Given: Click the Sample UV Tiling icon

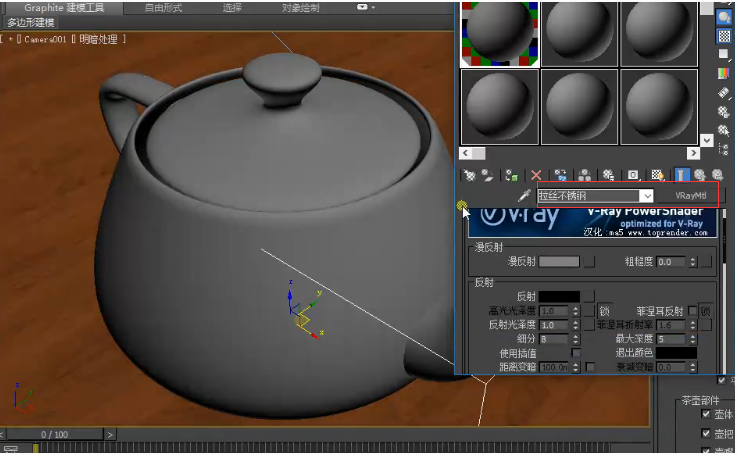Looking at the screenshot, I should 724,55.
